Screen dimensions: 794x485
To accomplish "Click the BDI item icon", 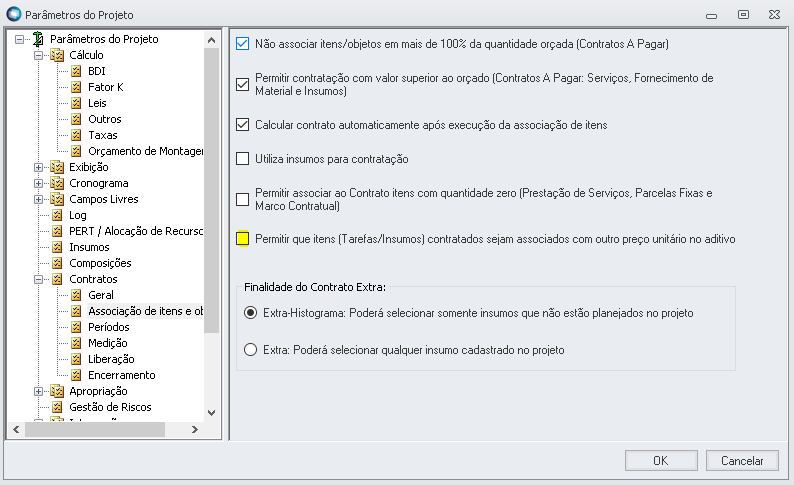I will [76, 71].
